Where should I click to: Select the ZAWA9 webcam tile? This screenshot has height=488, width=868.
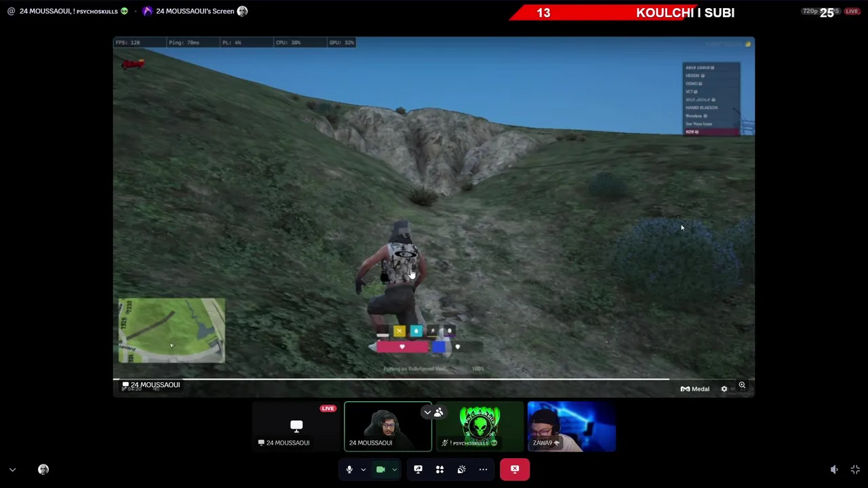[x=572, y=427]
